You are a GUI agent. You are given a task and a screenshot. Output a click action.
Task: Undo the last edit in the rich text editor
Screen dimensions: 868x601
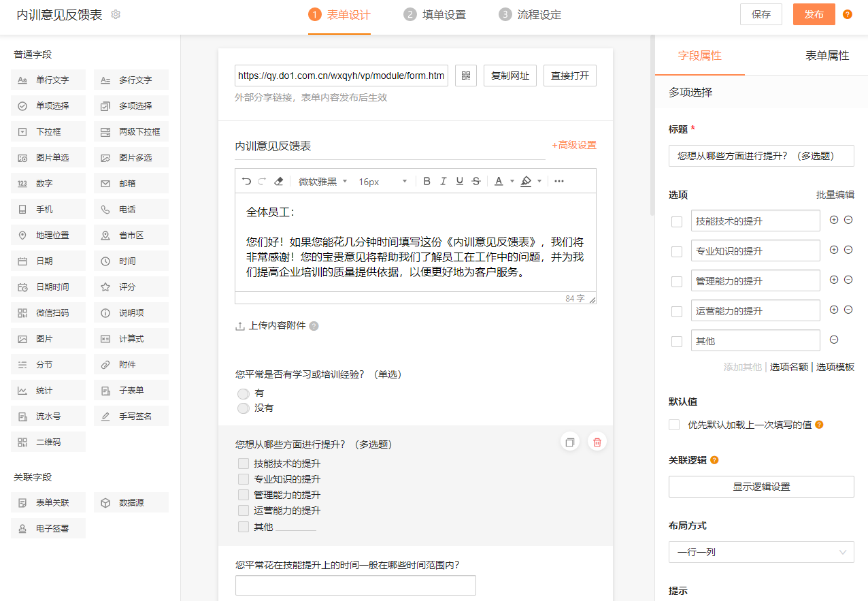(x=246, y=181)
